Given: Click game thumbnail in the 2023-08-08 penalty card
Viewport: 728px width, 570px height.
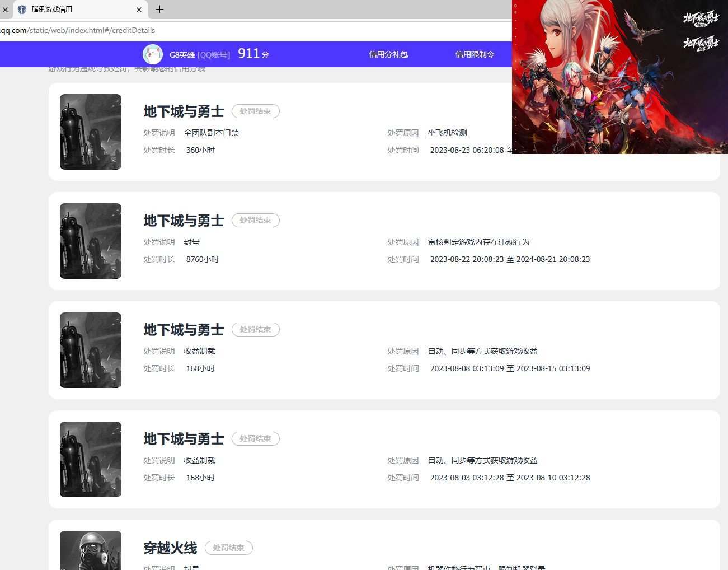Looking at the screenshot, I should (x=91, y=350).
